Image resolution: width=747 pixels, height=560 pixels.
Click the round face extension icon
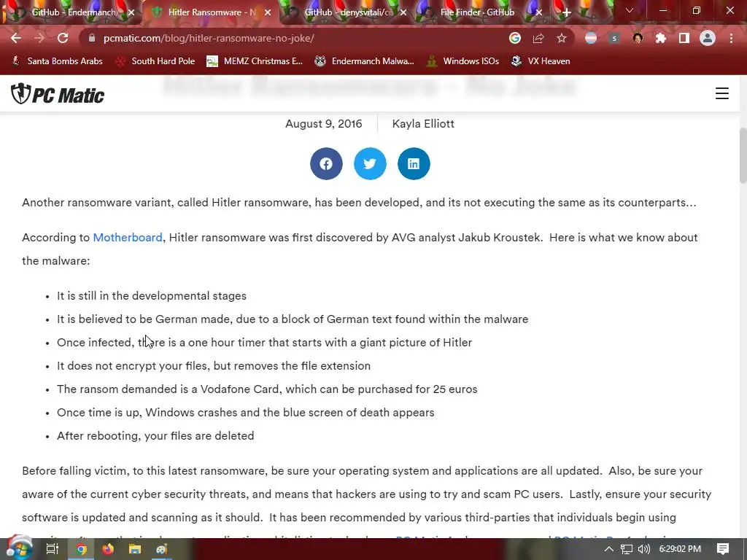638,38
